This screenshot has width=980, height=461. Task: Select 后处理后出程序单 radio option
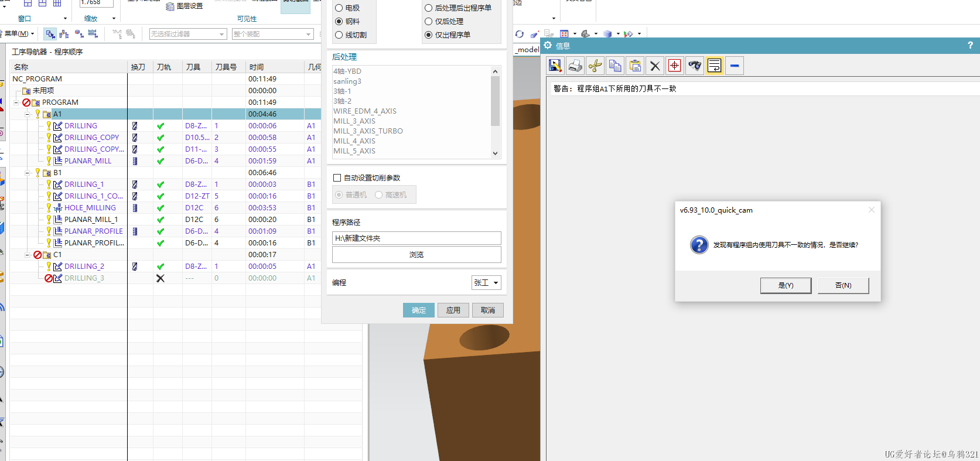428,8
